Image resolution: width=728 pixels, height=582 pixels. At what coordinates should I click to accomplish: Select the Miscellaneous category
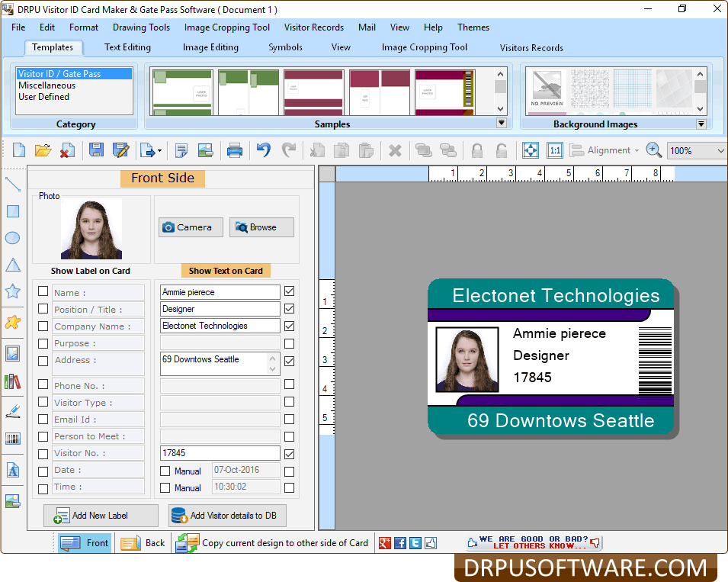coord(48,85)
